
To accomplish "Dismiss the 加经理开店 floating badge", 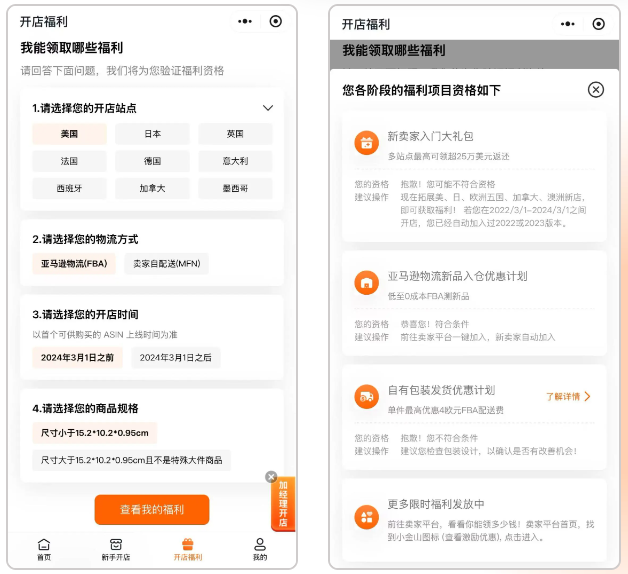I will click(x=271, y=477).
